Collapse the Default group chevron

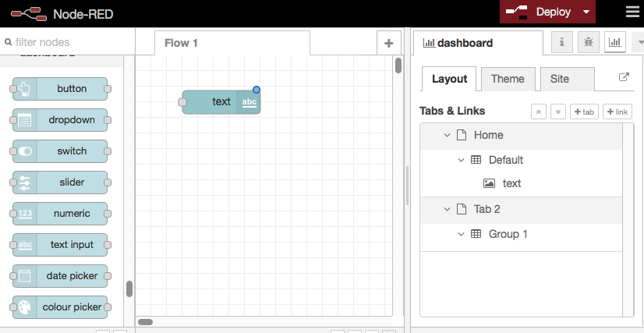pos(462,160)
